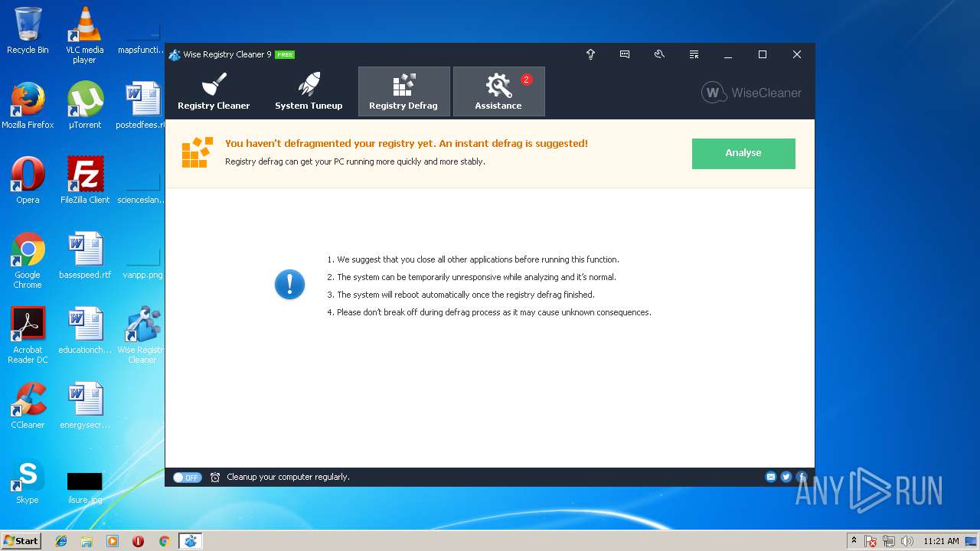Select the µTorrent desktop shortcut
This screenshot has height=551, width=980.
click(84, 106)
